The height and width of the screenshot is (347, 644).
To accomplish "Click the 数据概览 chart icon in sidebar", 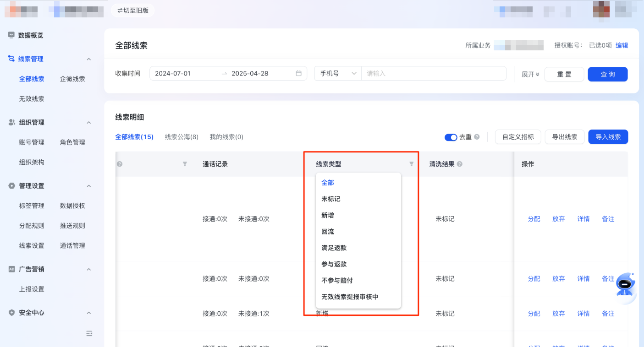I will click(11, 35).
